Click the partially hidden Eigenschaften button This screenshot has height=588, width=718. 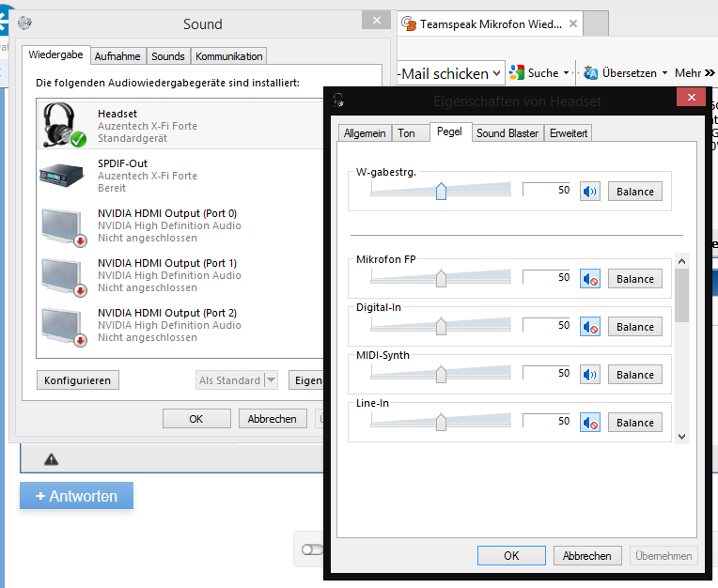(306, 380)
